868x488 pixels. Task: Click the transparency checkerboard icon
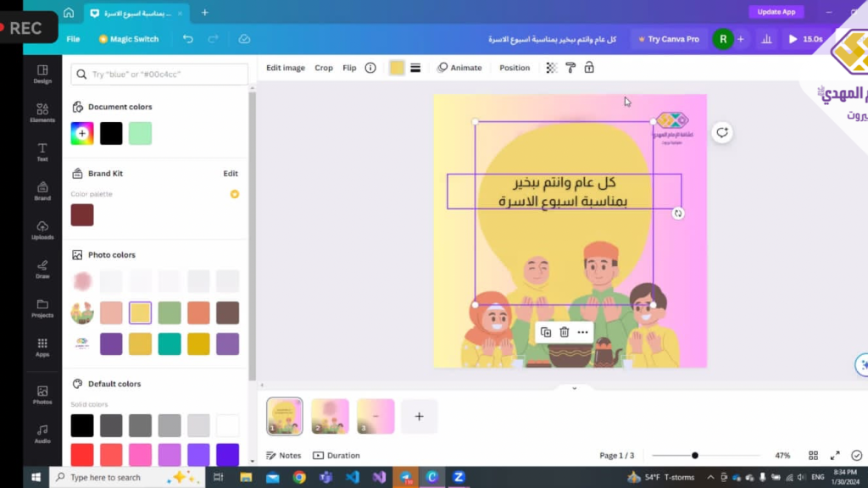point(552,68)
